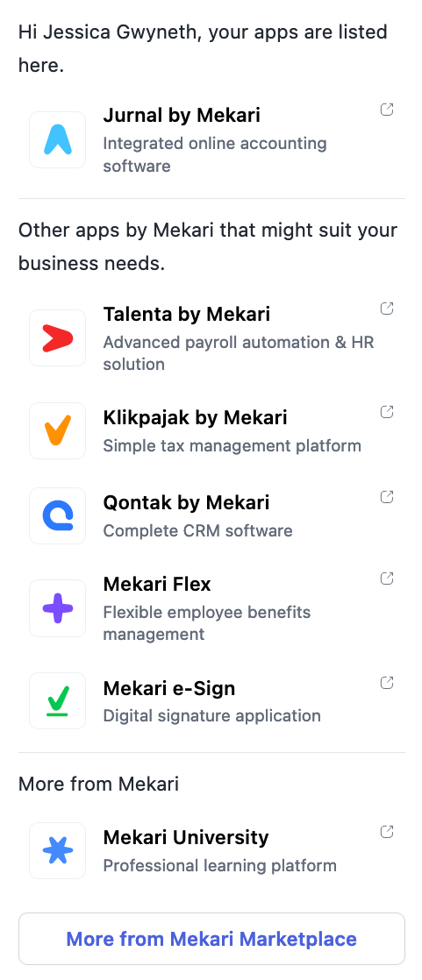The image size is (422, 980).
Task: Select the Klikpajak by Mekari title
Action: (x=195, y=417)
